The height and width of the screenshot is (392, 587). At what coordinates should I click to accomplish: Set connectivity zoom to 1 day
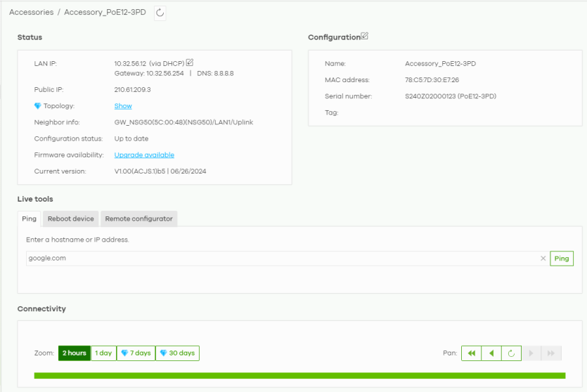[103, 353]
